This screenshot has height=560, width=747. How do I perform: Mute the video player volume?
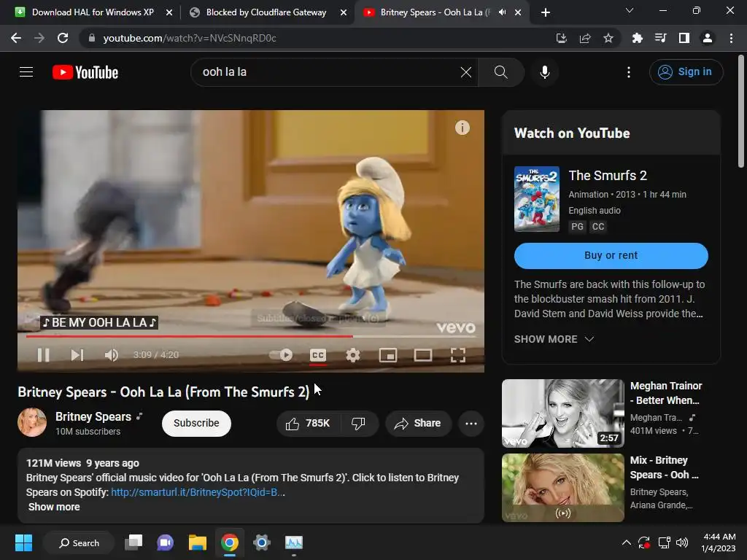coord(111,355)
